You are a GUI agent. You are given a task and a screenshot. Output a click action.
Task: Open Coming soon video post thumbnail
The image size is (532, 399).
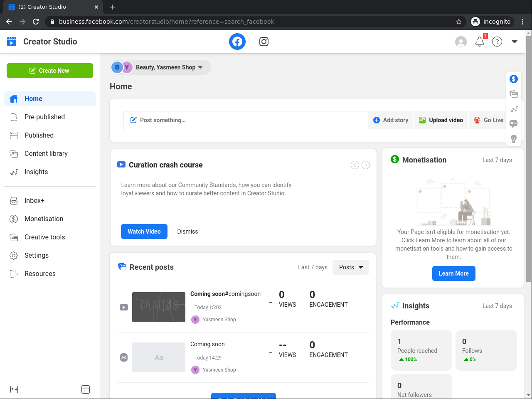pos(159,307)
